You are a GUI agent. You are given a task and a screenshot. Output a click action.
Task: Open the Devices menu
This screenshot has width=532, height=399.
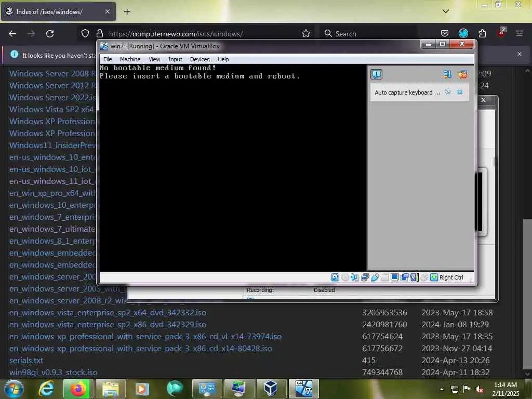[x=199, y=59]
